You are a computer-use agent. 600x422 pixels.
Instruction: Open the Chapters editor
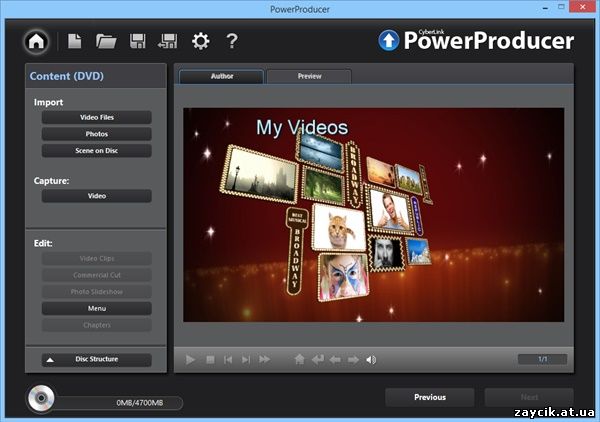point(96,325)
